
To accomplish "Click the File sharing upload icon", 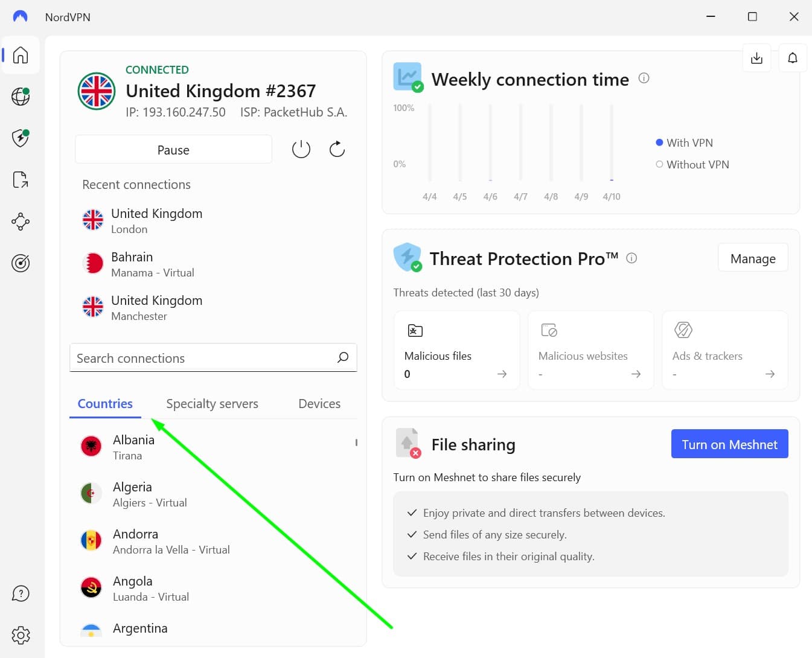I will pos(408,443).
